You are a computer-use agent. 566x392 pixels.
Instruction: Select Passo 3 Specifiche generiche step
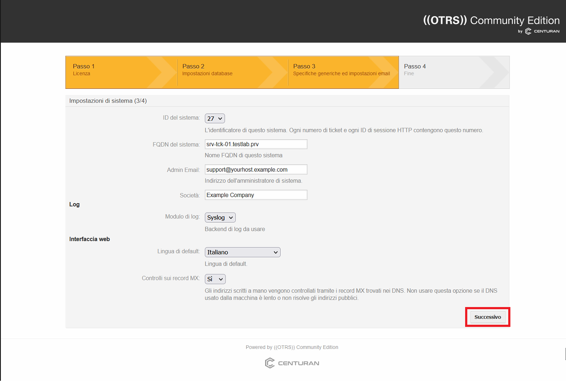(x=343, y=72)
